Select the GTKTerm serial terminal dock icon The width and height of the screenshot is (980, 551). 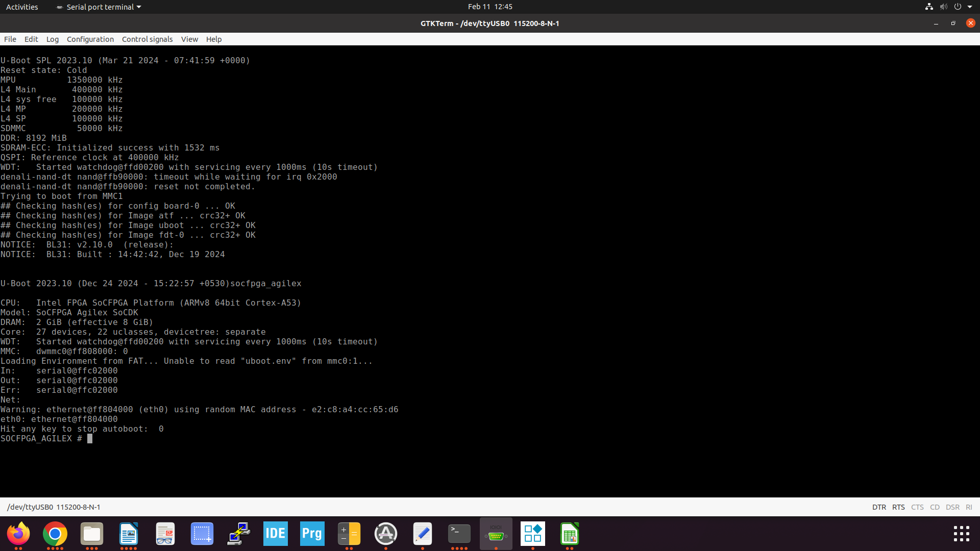(x=496, y=534)
